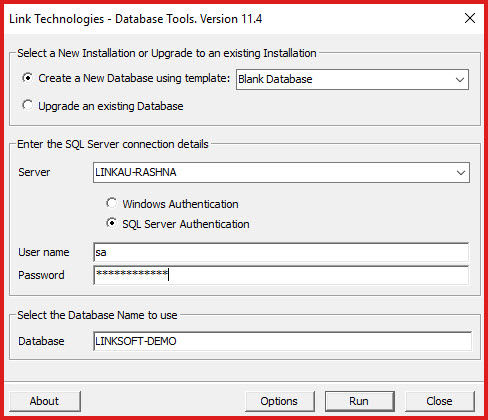
Task: Click the Close button at the bottom
Action: point(439,401)
